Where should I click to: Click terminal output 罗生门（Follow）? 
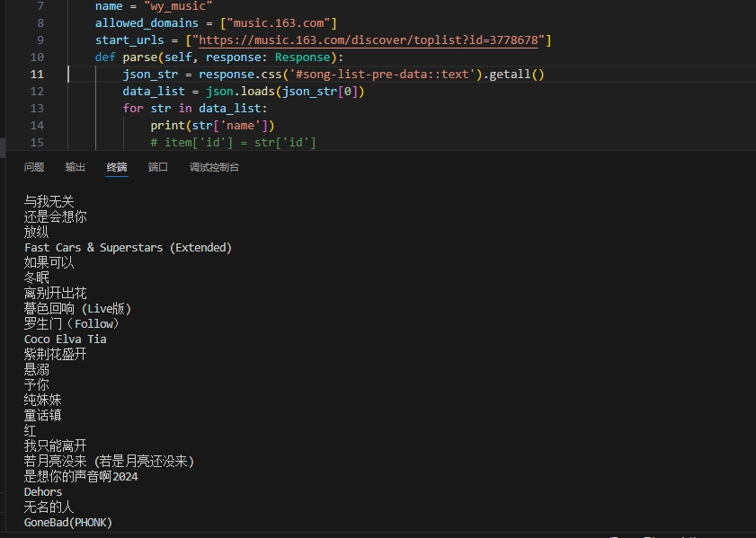pyautogui.click(x=71, y=323)
